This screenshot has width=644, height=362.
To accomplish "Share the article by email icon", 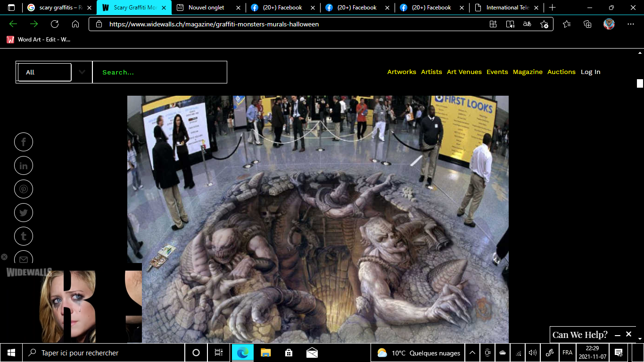I will [24, 258].
